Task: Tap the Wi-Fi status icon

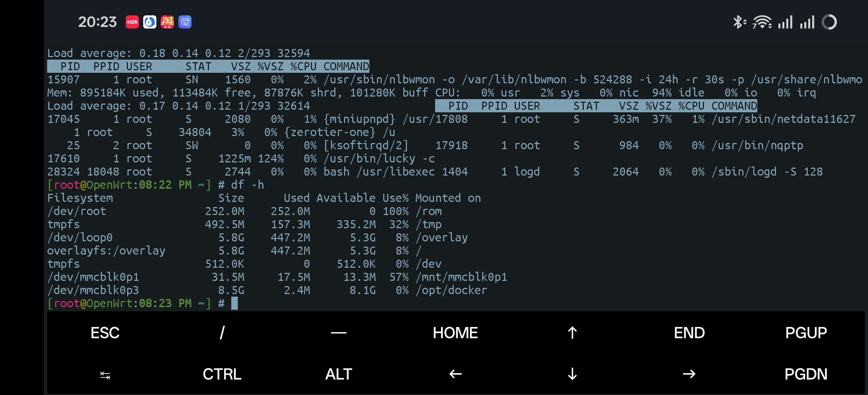Action: point(762,22)
